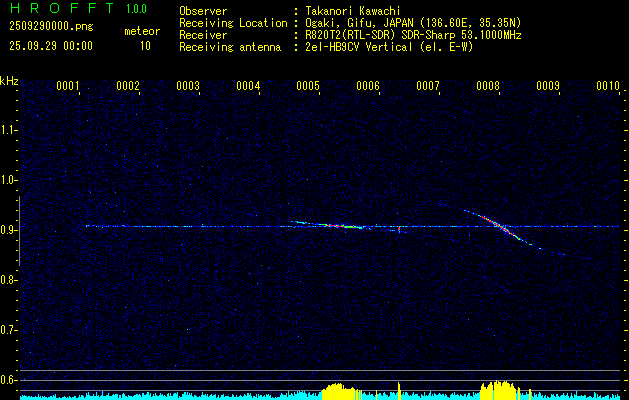
Task: Click the yellow signal peak below 0008
Action: click(x=497, y=389)
